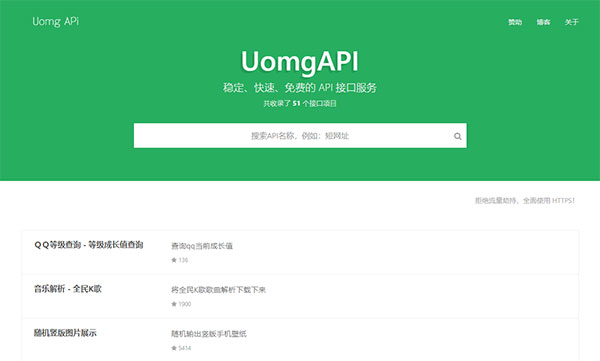This screenshot has height=361, width=600.
Task: Select description text 查询qq当前成长值
Action: coord(202,246)
